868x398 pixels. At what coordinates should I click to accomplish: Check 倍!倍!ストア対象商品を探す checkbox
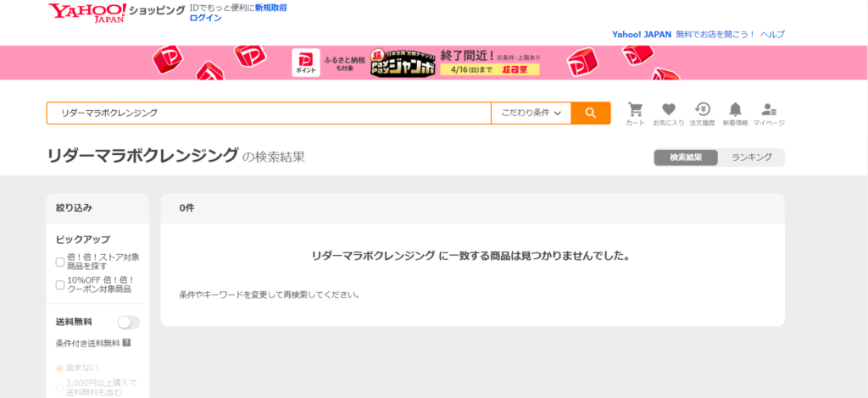pyautogui.click(x=60, y=262)
